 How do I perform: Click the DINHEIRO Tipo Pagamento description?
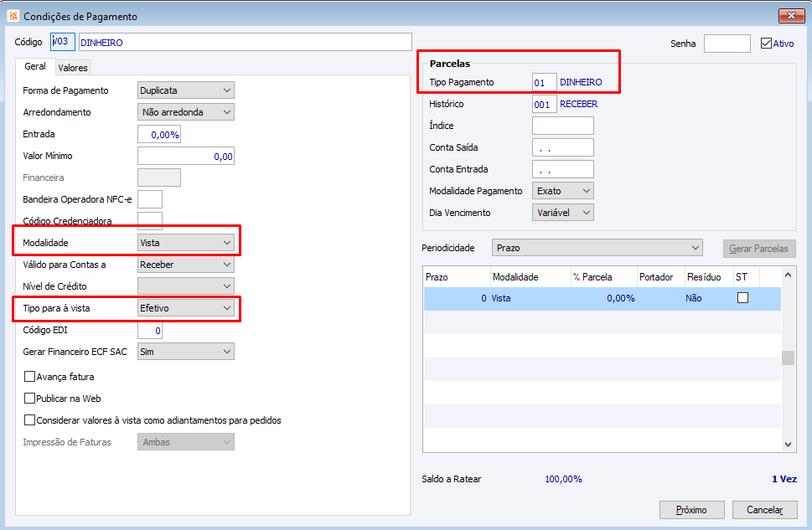point(581,82)
